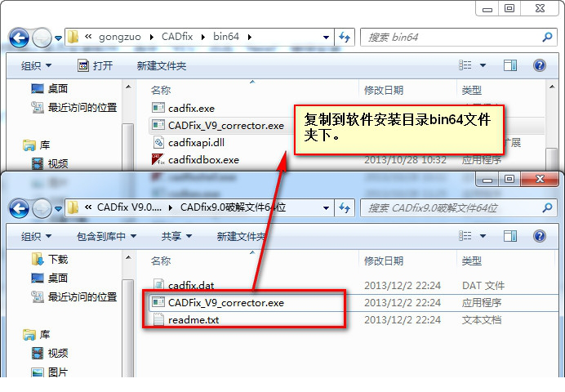Sort by 修改日期 column in 破解文件 window
Screen dimensions: 565x392
pos(384,261)
